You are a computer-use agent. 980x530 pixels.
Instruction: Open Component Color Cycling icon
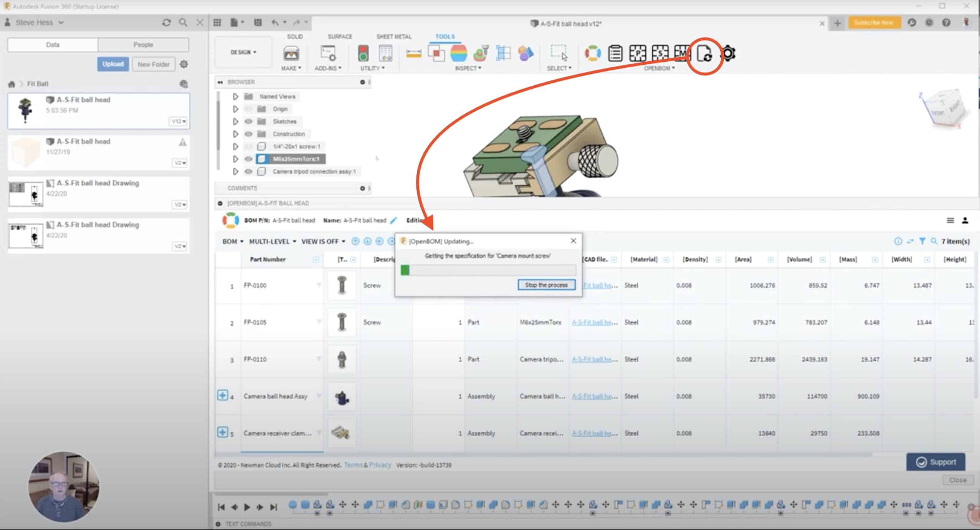coord(526,53)
